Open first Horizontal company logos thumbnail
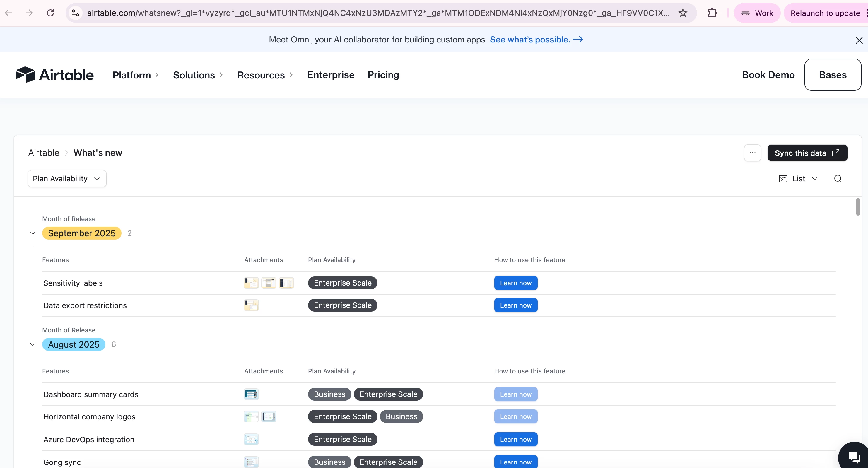 251,416
